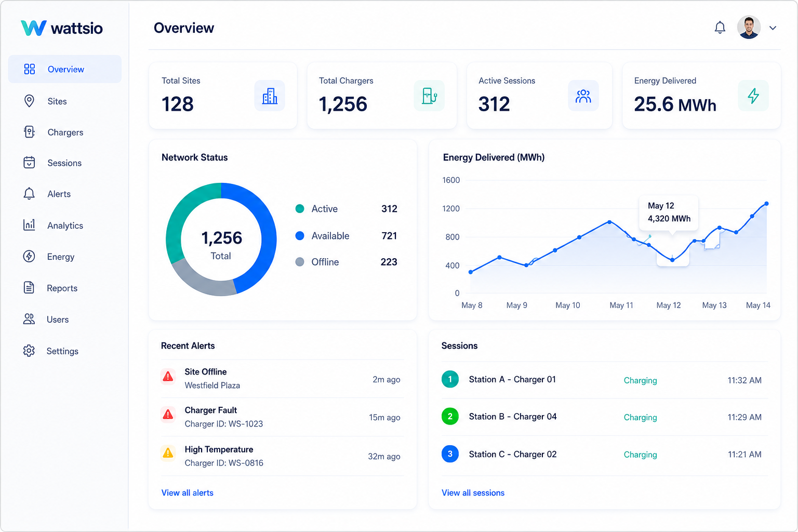Screen dimensions: 798x532
Task: Open the notifications bell in header
Action: 720,28
